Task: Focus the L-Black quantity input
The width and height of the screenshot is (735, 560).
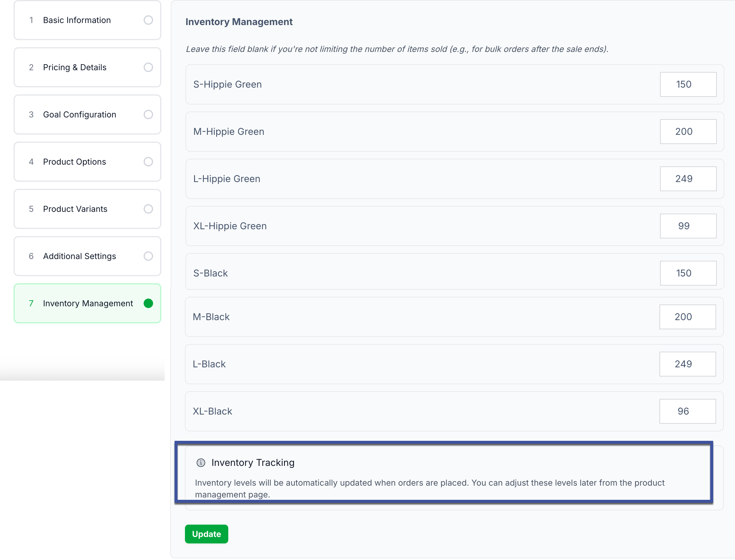Action: pos(687,364)
